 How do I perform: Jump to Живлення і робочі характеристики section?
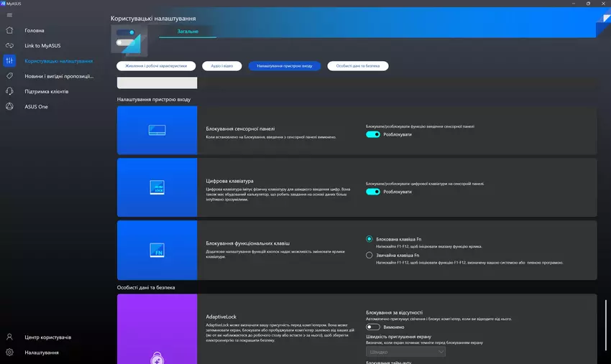(156, 66)
